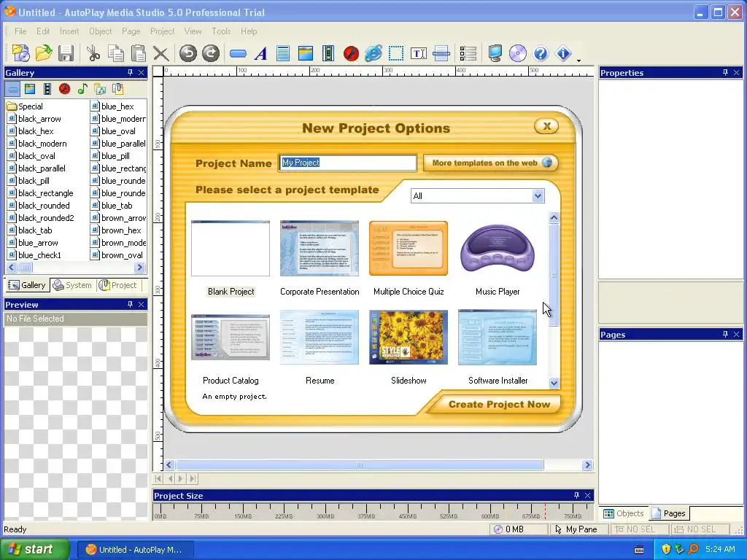Click the Open Project folder icon
The height and width of the screenshot is (560, 747).
pyautogui.click(x=43, y=53)
